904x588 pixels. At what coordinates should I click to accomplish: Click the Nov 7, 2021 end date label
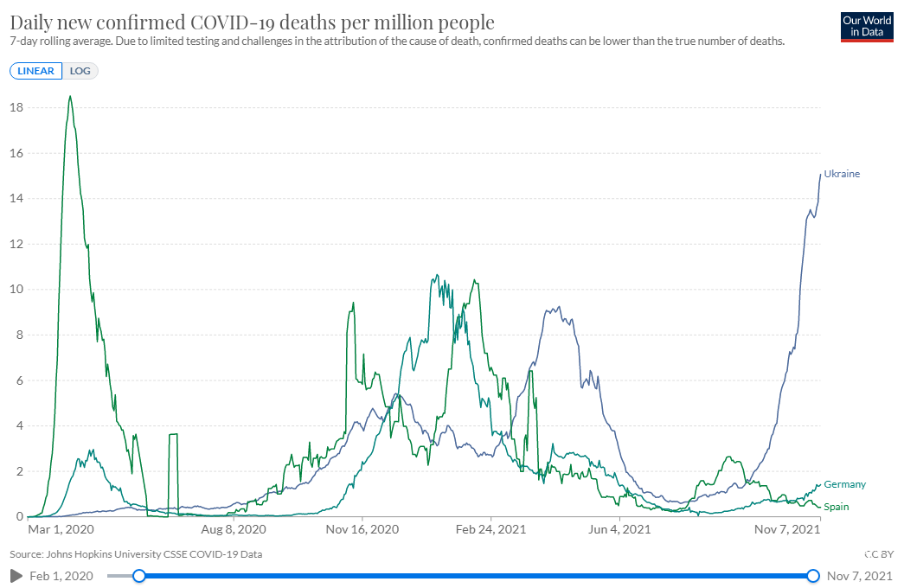[x=859, y=576]
